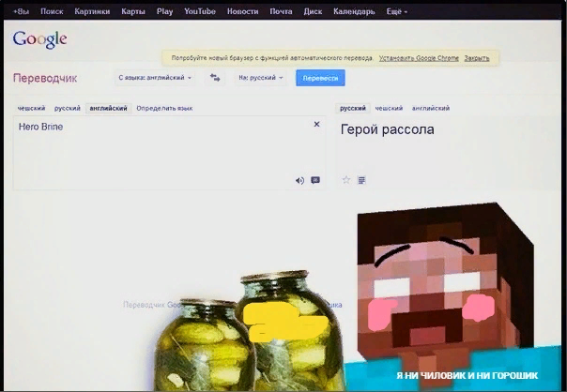Screen dimensions: 567x392
Task: Open "Календарь" in the top bar
Action: pyautogui.click(x=354, y=11)
